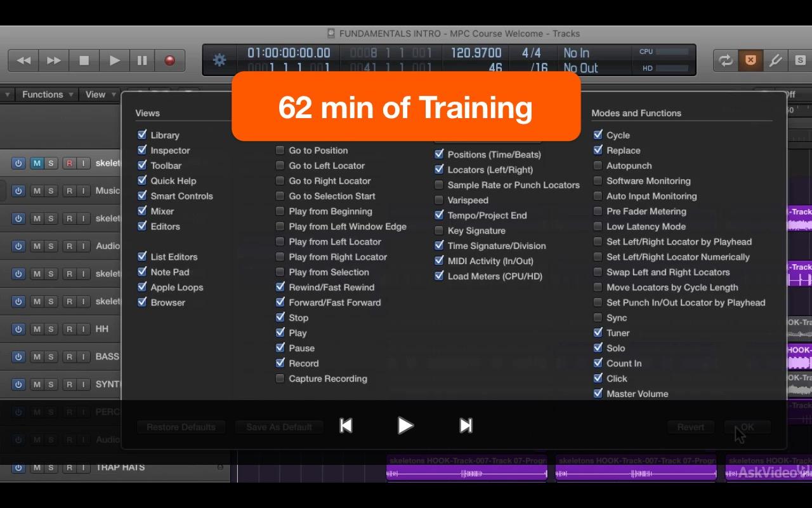812x508 pixels.
Task: Solo the BASS track
Action: coord(51,357)
